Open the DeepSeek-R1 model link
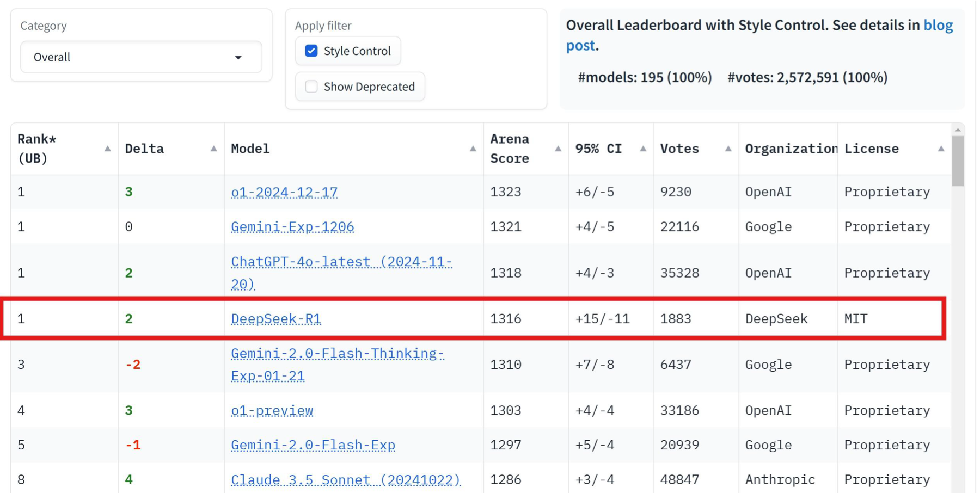 [x=275, y=319]
